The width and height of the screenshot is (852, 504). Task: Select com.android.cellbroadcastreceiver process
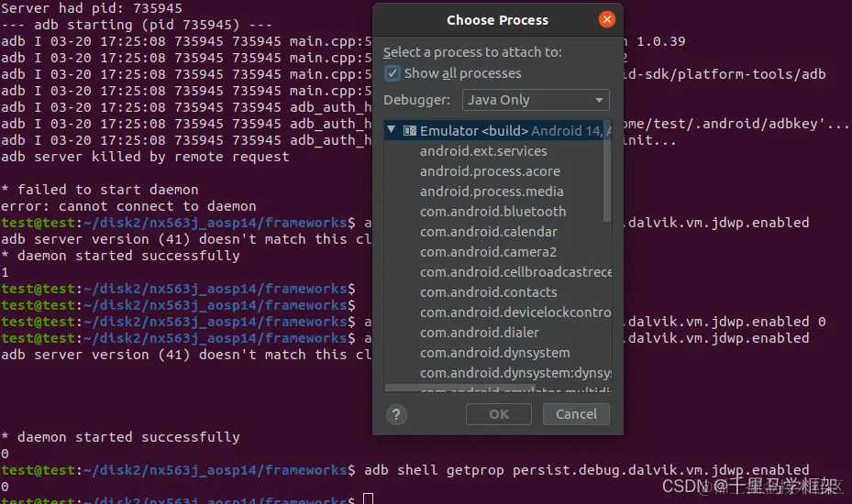(x=515, y=271)
